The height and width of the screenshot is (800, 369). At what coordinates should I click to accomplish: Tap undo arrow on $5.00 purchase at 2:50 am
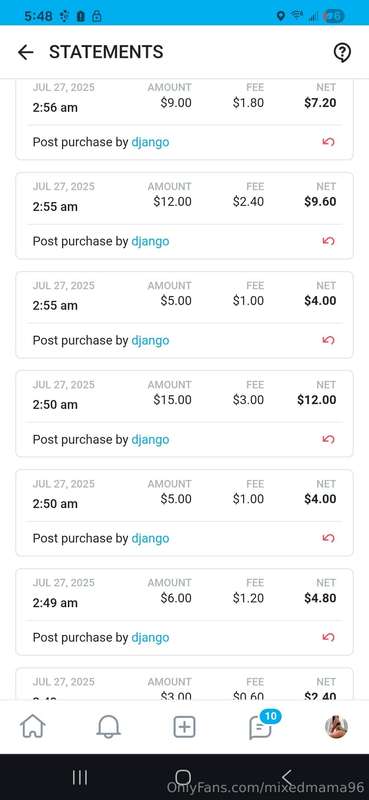329,538
